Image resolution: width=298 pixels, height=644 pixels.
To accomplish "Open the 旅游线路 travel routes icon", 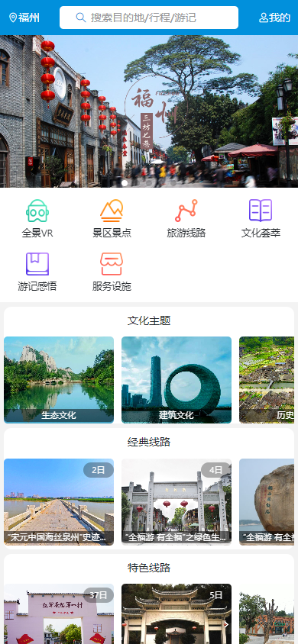I will (x=186, y=211).
